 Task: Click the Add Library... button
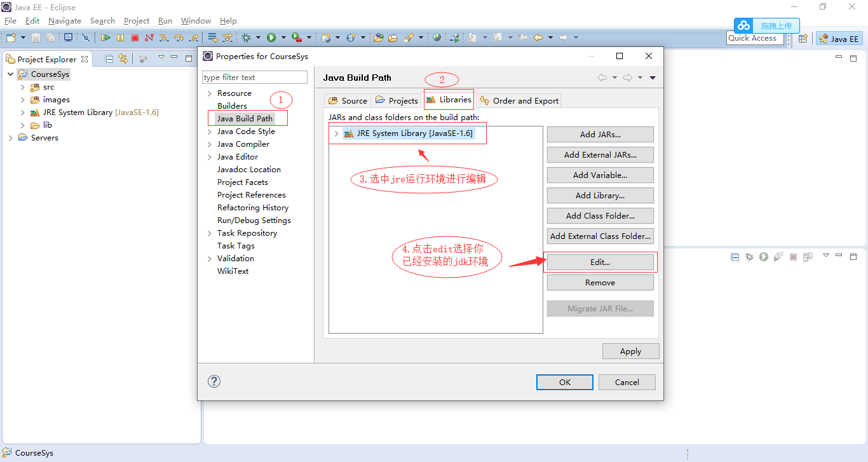tap(600, 195)
